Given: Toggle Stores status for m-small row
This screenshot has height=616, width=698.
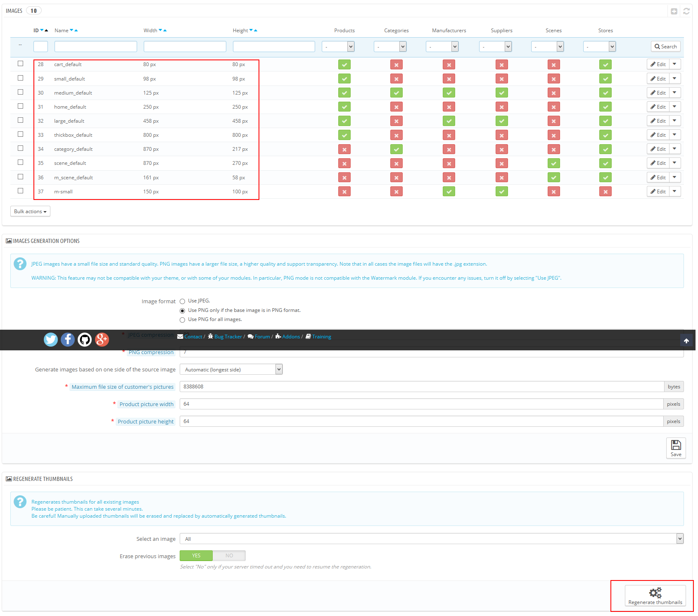Looking at the screenshot, I should (x=605, y=192).
